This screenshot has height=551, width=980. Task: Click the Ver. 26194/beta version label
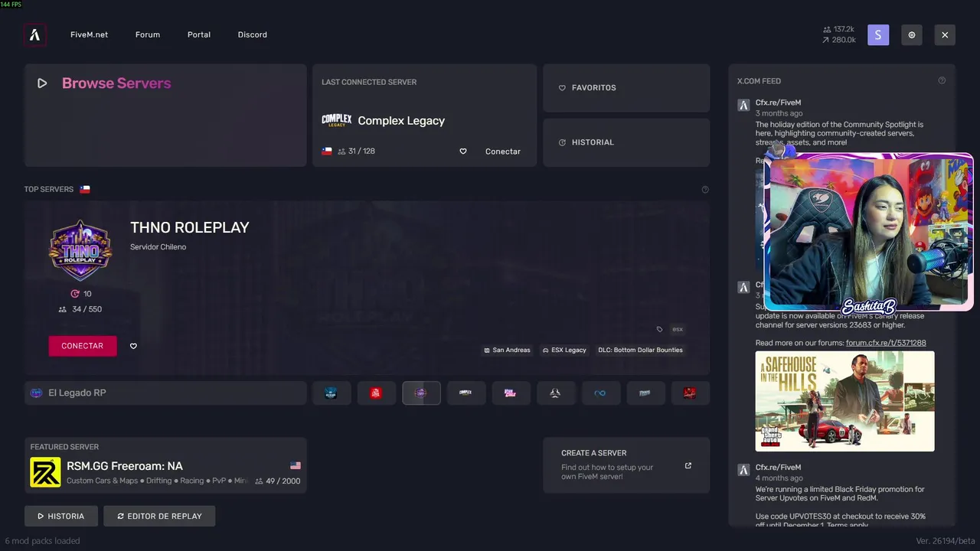point(946,541)
